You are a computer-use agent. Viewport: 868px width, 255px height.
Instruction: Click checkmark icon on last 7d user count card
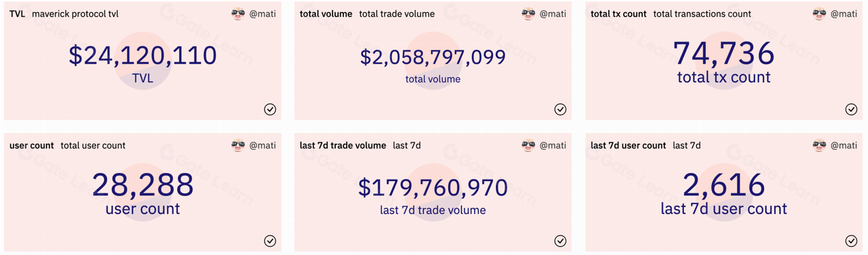point(851,241)
